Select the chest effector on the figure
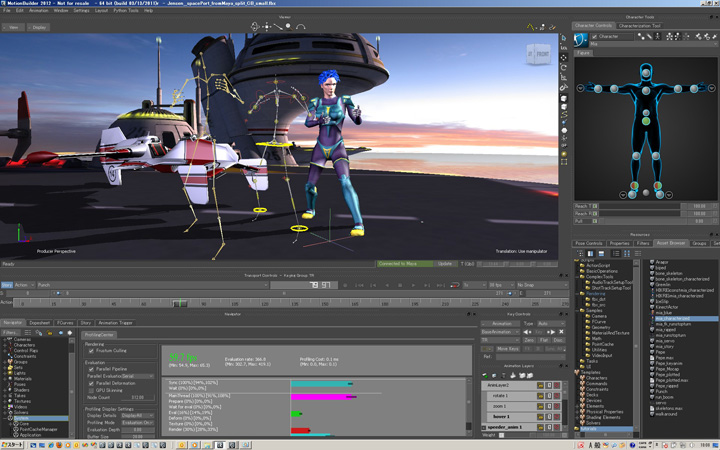The height and width of the screenshot is (450, 720). point(646,91)
